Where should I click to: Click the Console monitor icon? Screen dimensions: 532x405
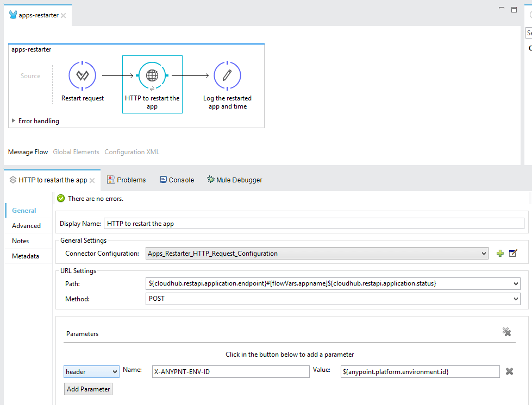(163, 180)
